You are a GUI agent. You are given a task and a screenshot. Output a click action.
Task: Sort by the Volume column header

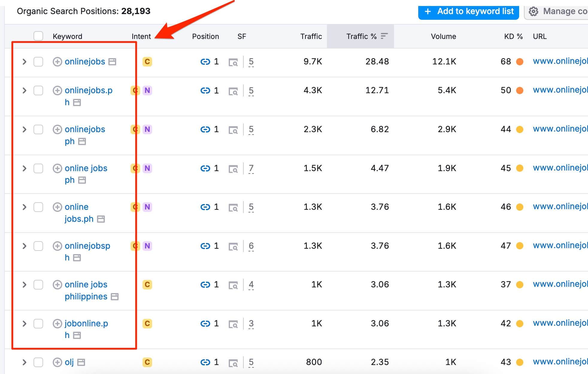pyautogui.click(x=443, y=36)
